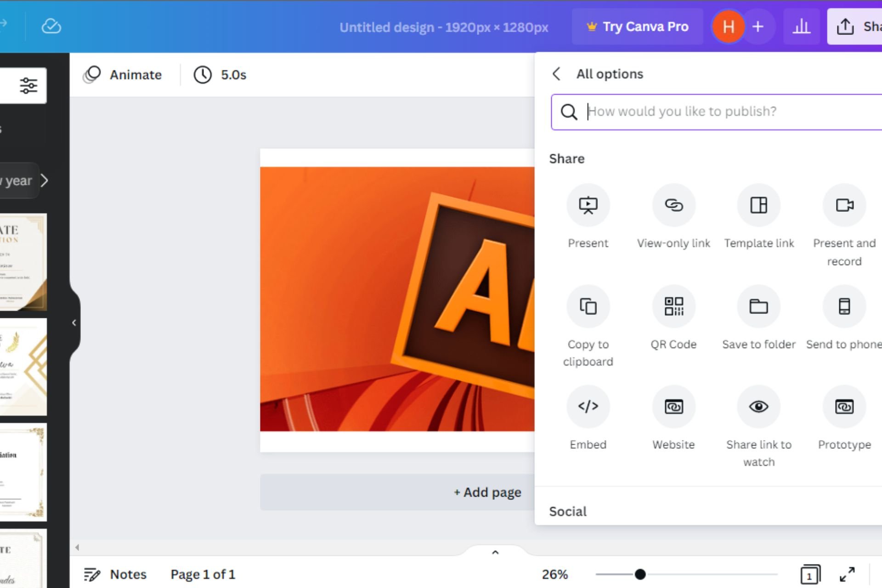Image resolution: width=882 pixels, height=588 pixels.
Task: Click the Page 1 of 1 label
Action: (x=203, y=574)
